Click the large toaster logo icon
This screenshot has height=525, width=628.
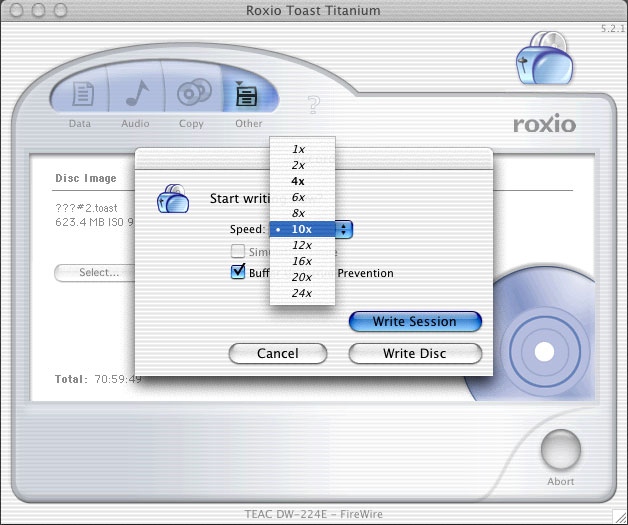point(544,58)
